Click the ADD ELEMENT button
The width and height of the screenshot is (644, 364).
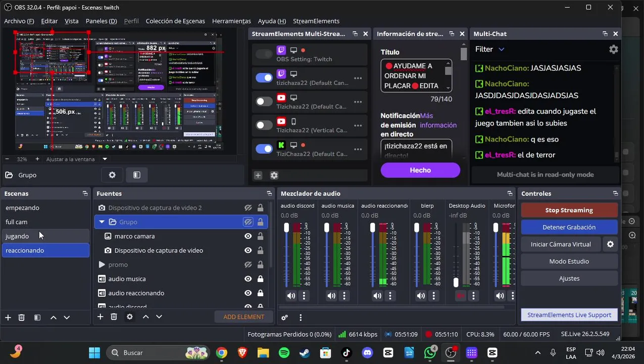pyautogui.click(x=244, y=317)
